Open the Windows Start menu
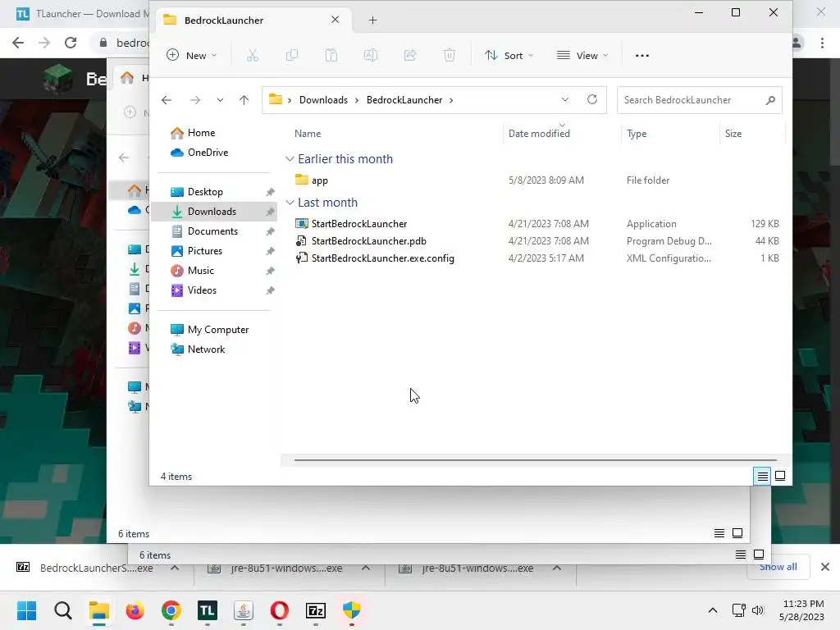Screen dimensions: 840x630 pyautogui.click(x=26, y=610)
